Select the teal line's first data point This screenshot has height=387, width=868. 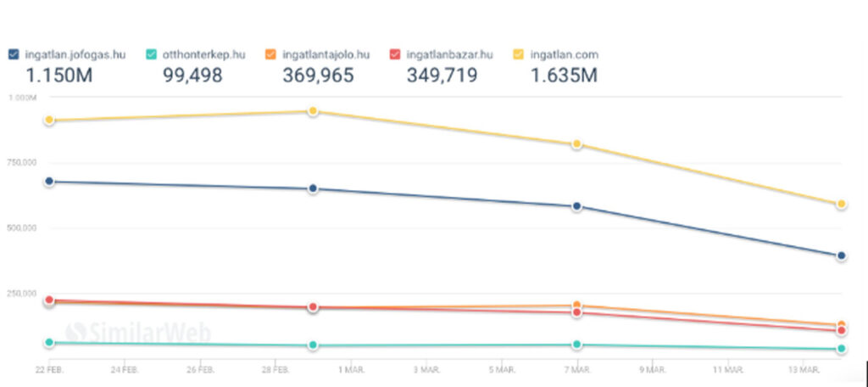coord(50,342)
